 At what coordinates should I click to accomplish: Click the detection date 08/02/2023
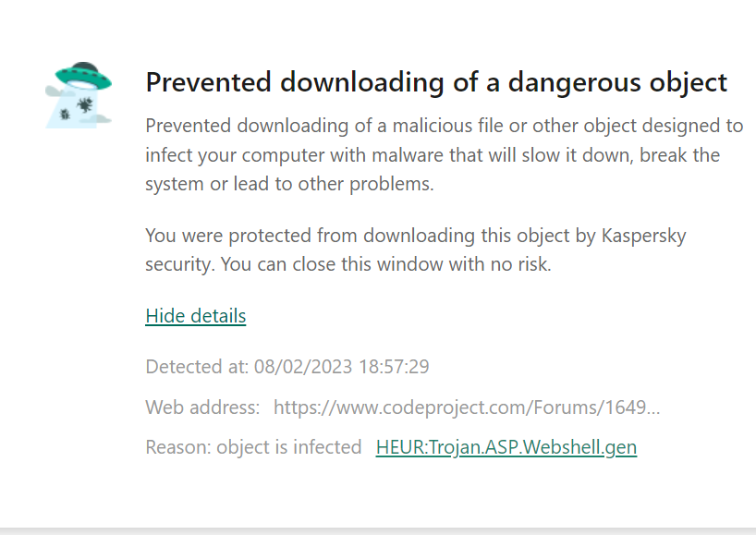303,367
